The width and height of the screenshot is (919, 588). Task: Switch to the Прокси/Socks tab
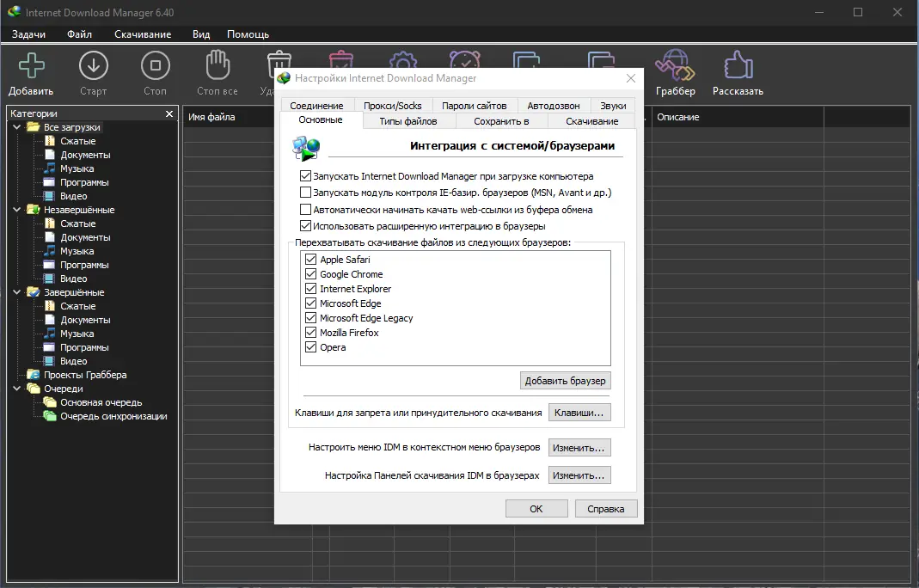tap(393, 106)
